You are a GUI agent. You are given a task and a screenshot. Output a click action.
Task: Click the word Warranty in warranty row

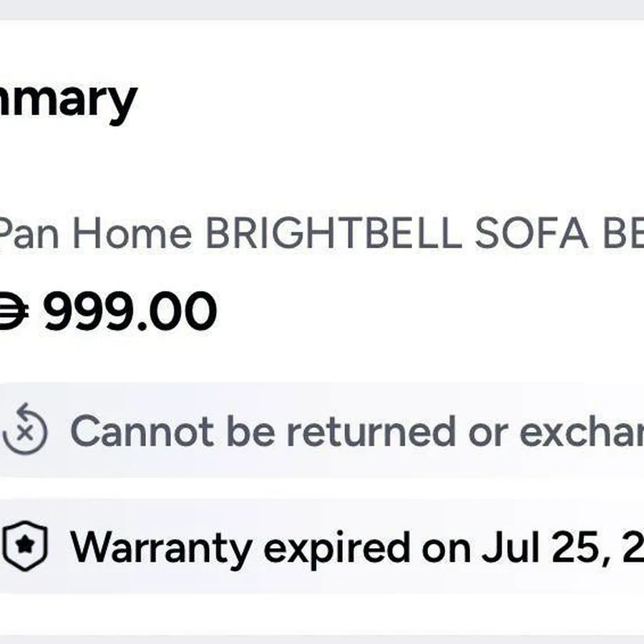[x=160, y=549]
